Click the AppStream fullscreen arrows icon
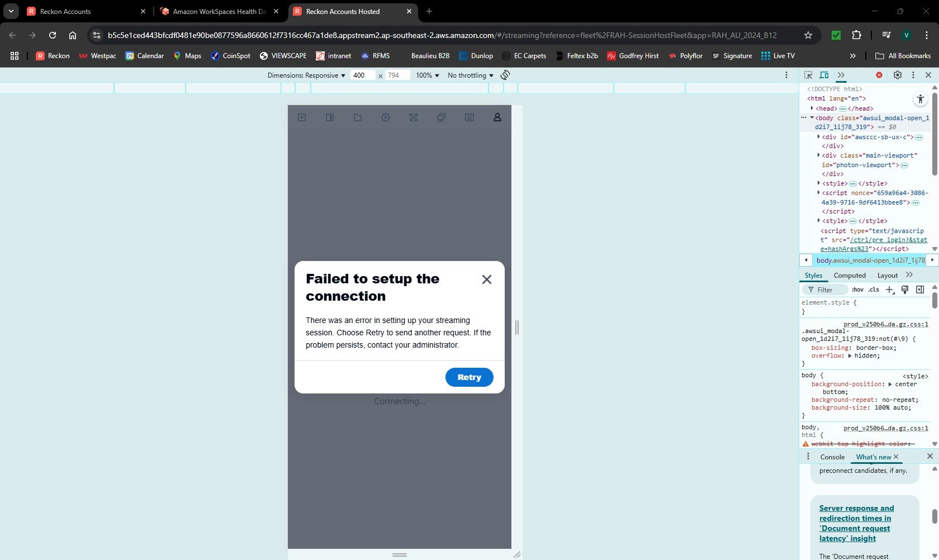939x560 pixels. click(x=414, y=117)
